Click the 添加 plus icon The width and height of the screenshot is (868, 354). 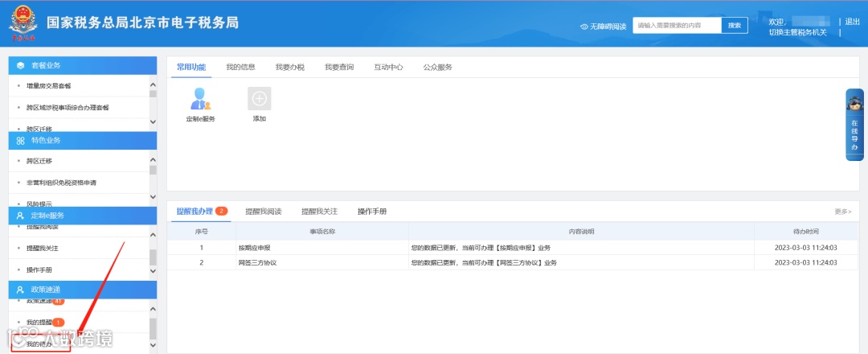tap(259, 99)
